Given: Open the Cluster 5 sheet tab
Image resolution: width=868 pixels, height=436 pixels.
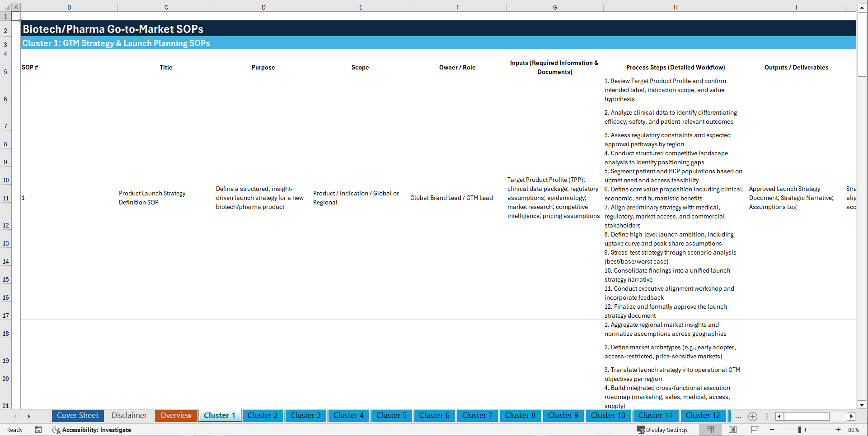Looking at the screenshot, I should click(391, 416).
